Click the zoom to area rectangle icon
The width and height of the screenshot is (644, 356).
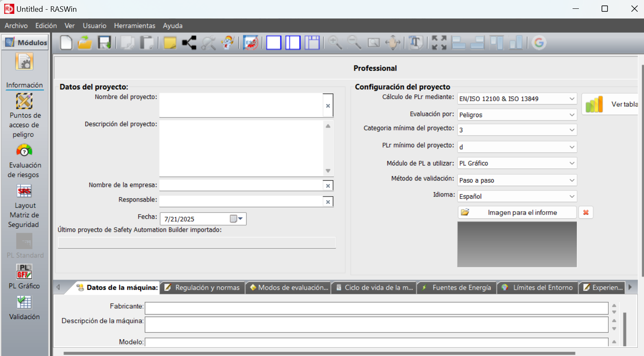[x=374, y=43]
